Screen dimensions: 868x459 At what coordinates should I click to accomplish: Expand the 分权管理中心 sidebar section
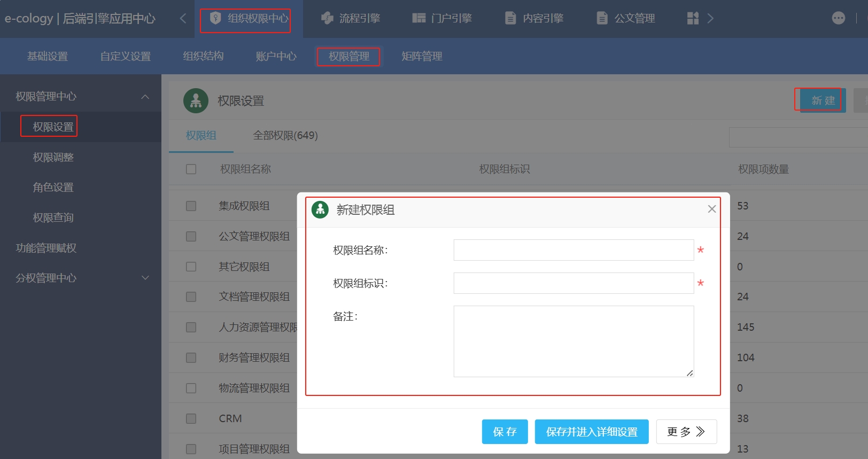145,278
